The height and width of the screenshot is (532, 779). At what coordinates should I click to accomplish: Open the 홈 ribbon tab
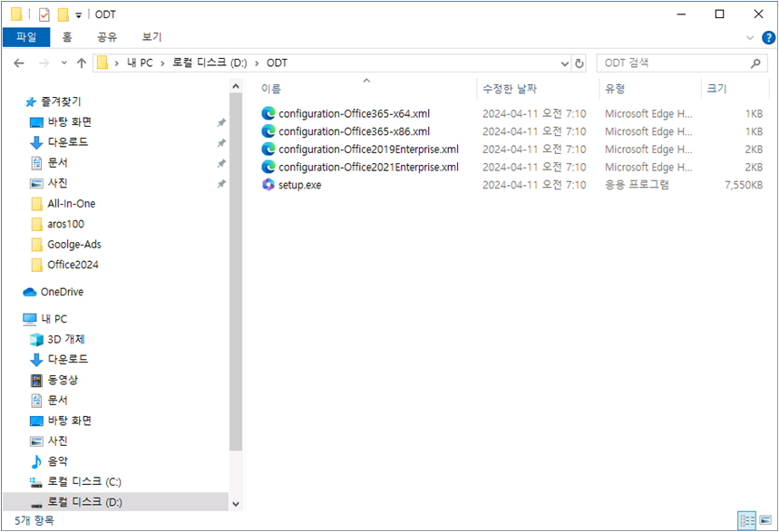point(67,37)
